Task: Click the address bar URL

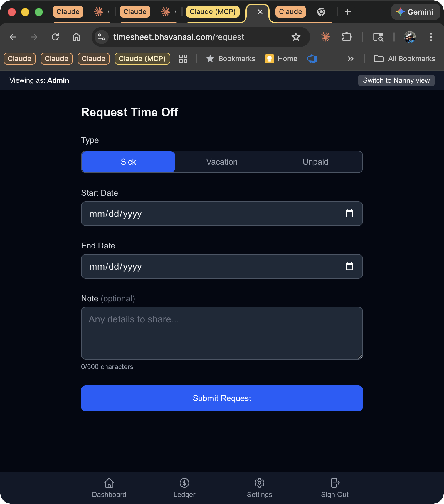Action: (179, 37)
